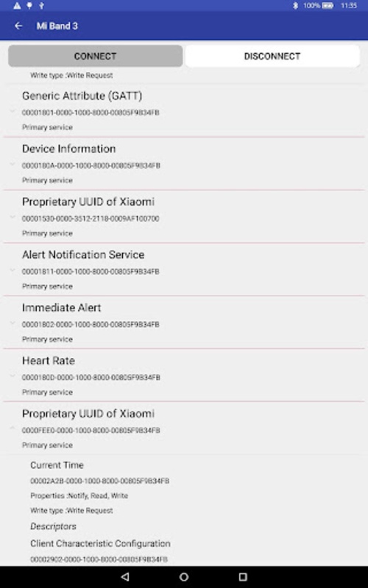
Task: Tap the Bluetooth icon in status bar
Action: [295, 6]
